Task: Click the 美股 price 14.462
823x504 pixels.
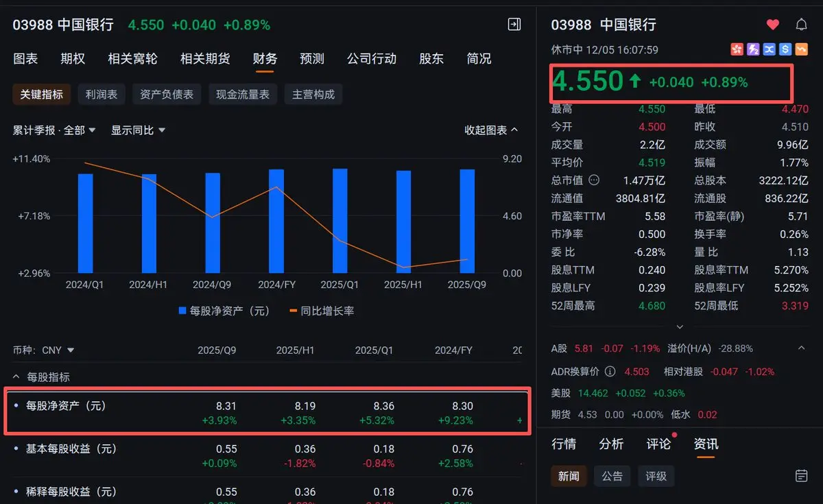Action: (x=593, y=394)
